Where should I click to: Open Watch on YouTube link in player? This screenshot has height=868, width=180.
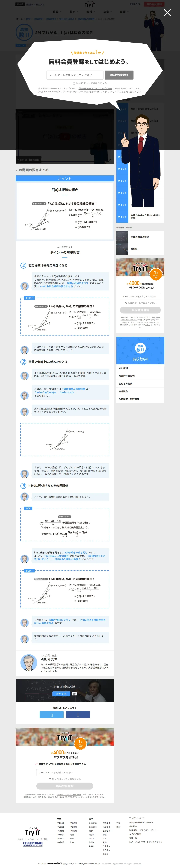(28, 160)
